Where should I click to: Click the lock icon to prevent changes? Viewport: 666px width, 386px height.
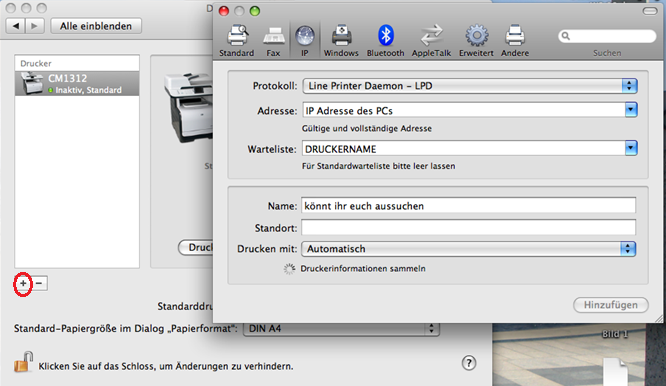coord(23,362)
